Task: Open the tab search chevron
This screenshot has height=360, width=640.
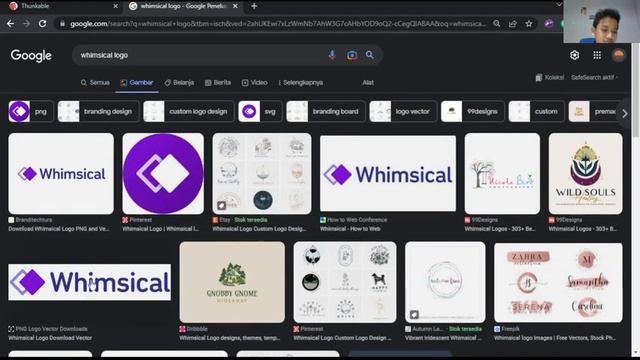Action: pos(559,5)
